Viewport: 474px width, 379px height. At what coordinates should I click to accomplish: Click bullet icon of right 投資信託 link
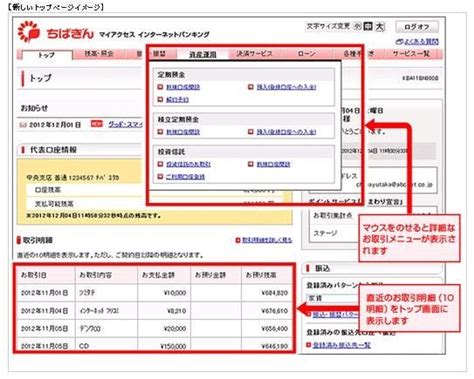coord(251,164)
